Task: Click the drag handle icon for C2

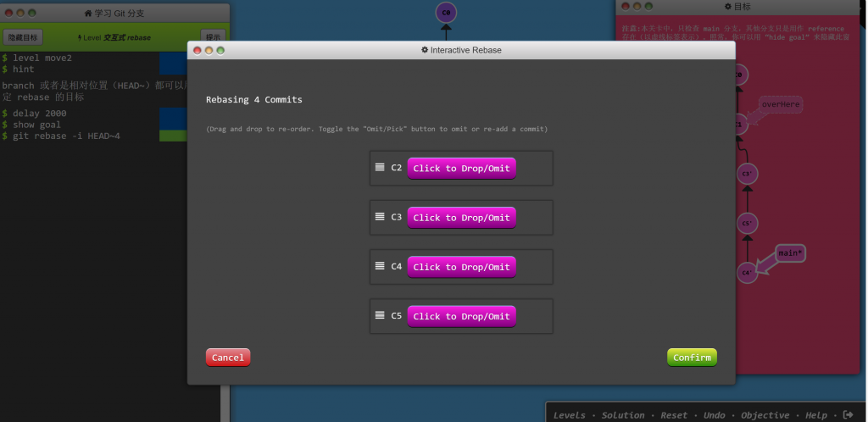Action: (380, 167)
